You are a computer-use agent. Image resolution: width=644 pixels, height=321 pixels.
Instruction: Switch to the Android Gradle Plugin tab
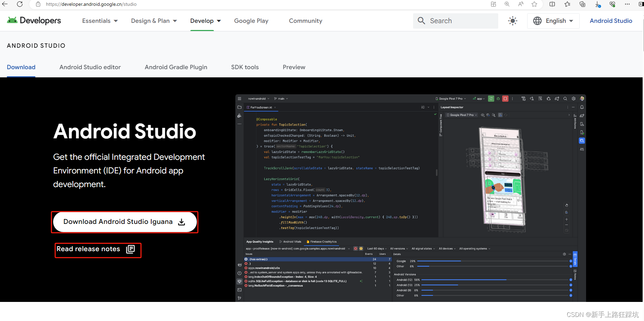pyautogui.click(x=176, y=67)
